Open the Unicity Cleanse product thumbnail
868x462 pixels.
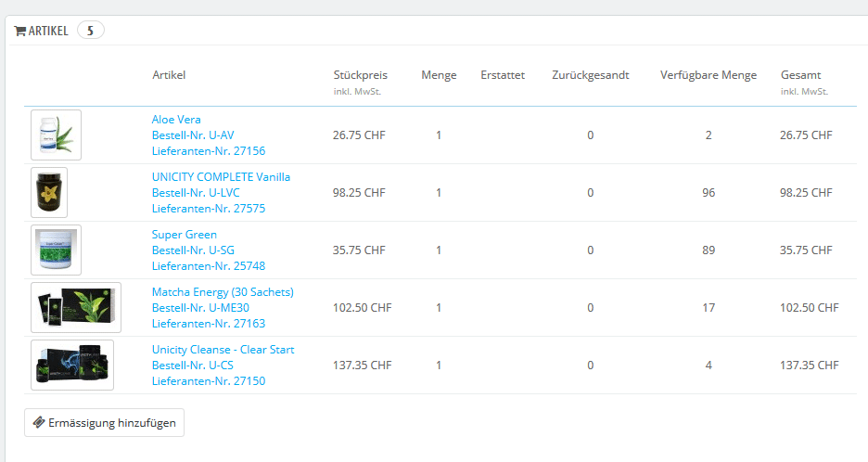72,365
